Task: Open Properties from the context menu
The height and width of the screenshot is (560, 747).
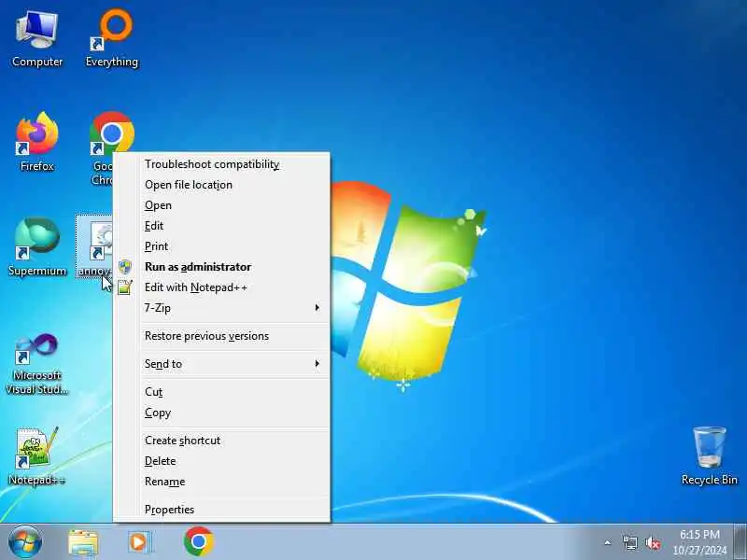Action: 221,510
